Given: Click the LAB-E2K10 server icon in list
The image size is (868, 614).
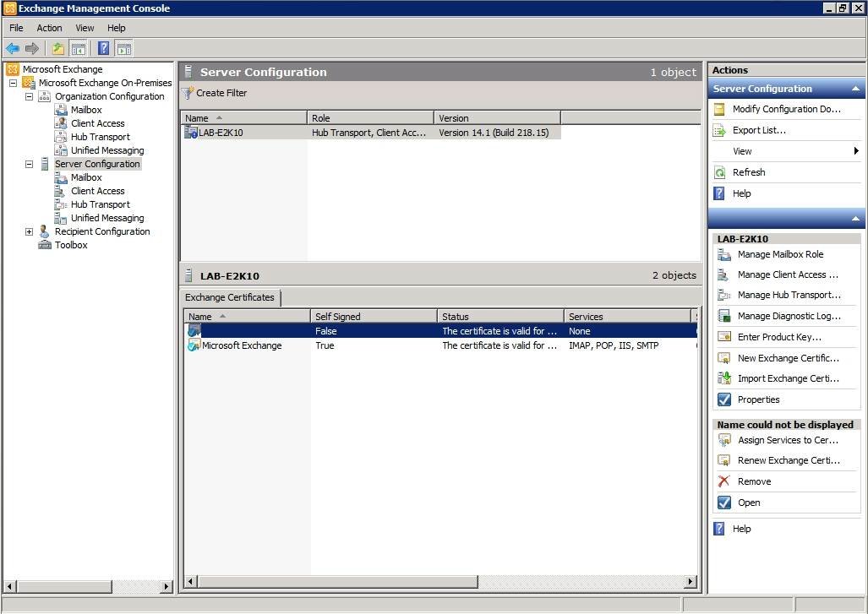Looking at the screenshot, I should click(191, 133).
